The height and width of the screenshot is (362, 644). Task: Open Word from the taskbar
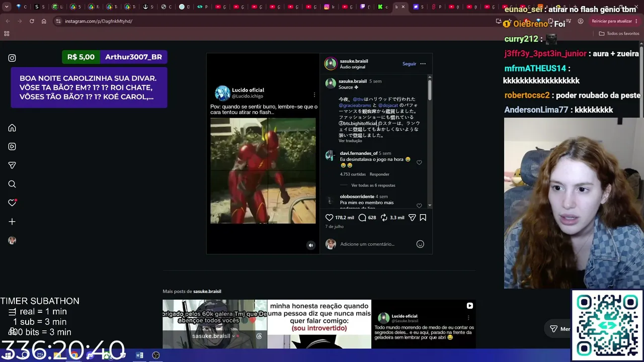coord(139,355)
